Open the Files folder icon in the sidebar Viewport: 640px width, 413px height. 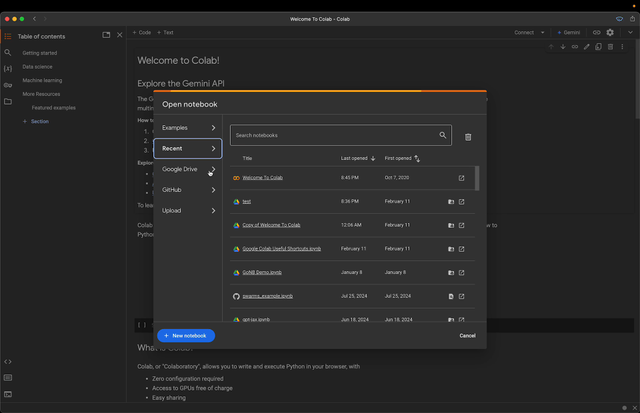8,101
